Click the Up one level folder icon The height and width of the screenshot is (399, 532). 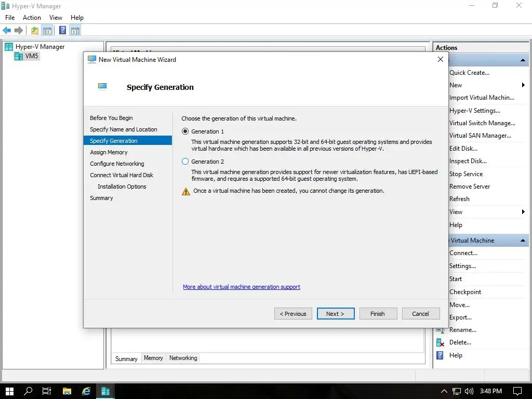35,31
